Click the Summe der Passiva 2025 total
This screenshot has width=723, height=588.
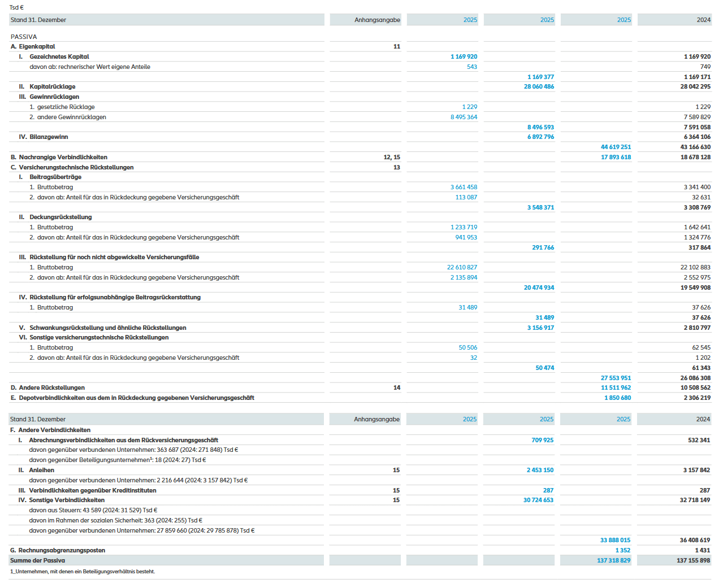tap(613, 560)
